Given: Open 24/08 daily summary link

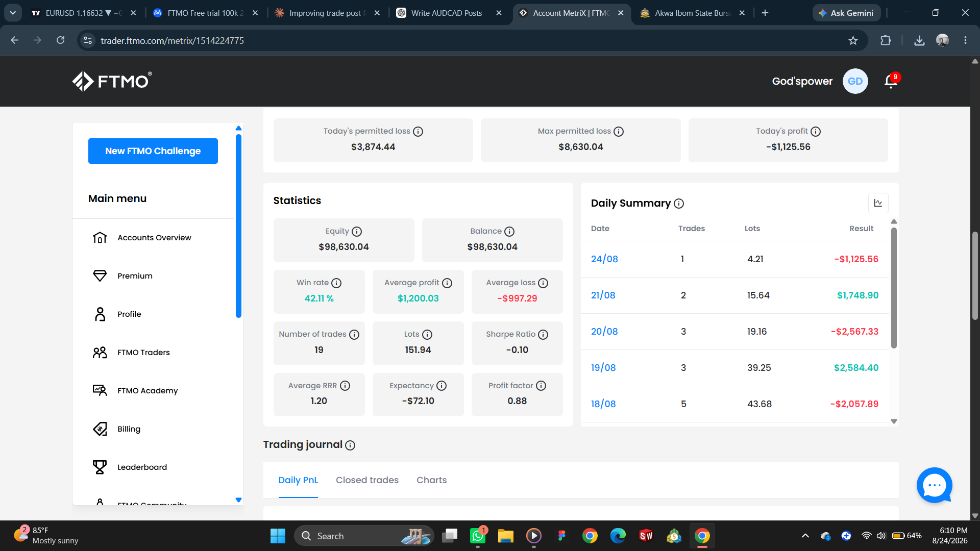Looking at the screenshot, I should point(604,259).
